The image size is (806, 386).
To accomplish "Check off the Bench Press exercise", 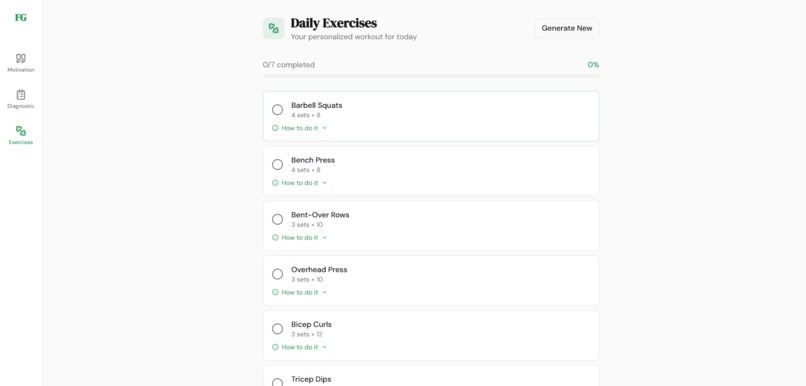I will tap(277, 164).
